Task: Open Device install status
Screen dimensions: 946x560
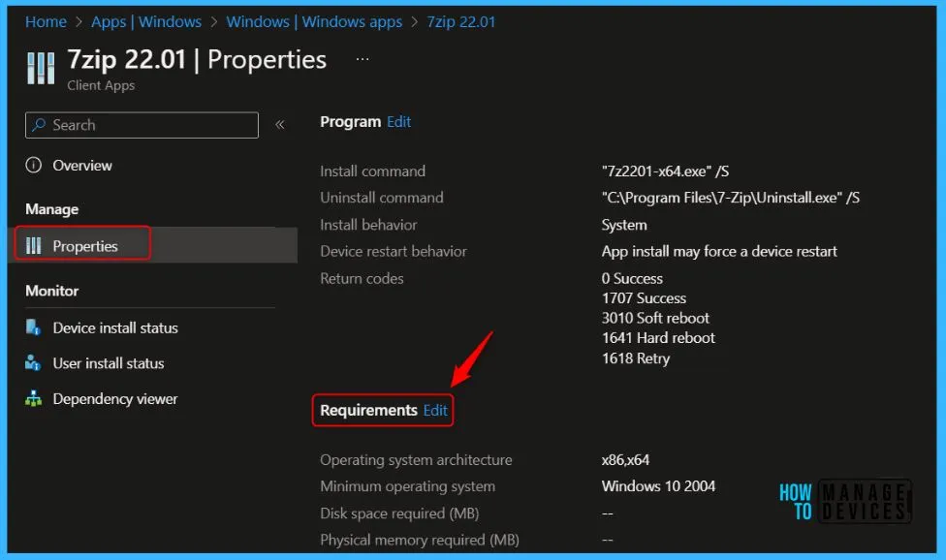Action: [115, 327]
